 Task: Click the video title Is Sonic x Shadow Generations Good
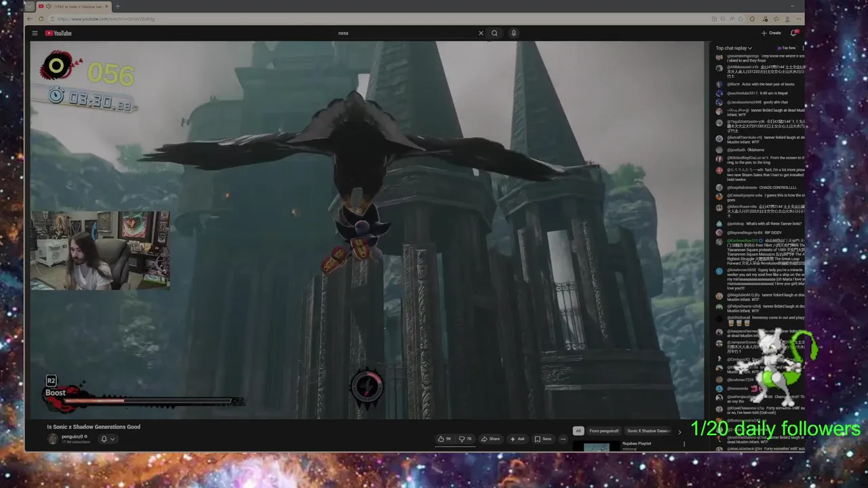pos(94,427)
